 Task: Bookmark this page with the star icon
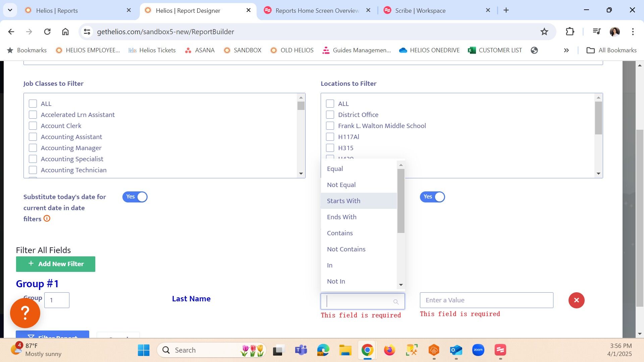pyautogui.click(x=544, y=32)
